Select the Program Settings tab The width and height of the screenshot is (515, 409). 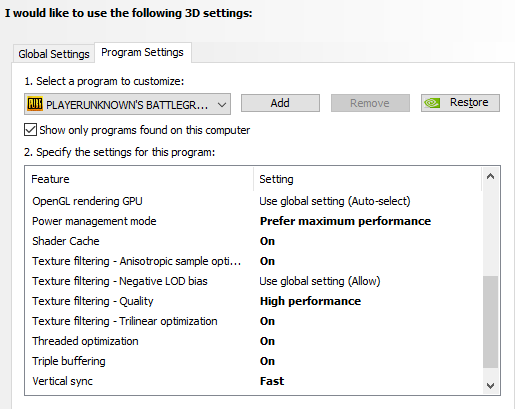[x=142, y=52]
